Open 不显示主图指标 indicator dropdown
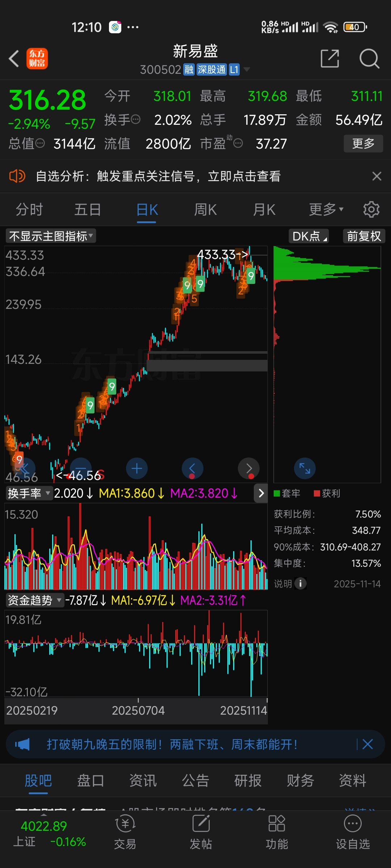The width and height of the screenshot is (391, 868). click(51, 236)
